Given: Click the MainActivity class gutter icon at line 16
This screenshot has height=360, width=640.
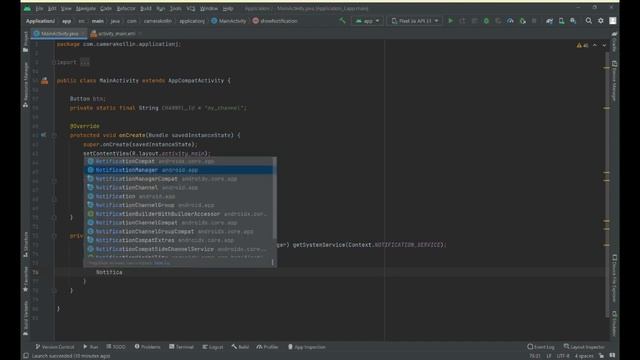Looking at the screenshot, I should 44,81.
